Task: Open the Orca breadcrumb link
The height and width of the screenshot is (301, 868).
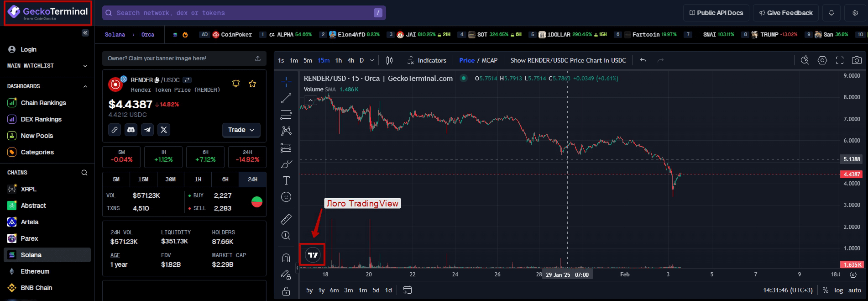Action: 148,35
